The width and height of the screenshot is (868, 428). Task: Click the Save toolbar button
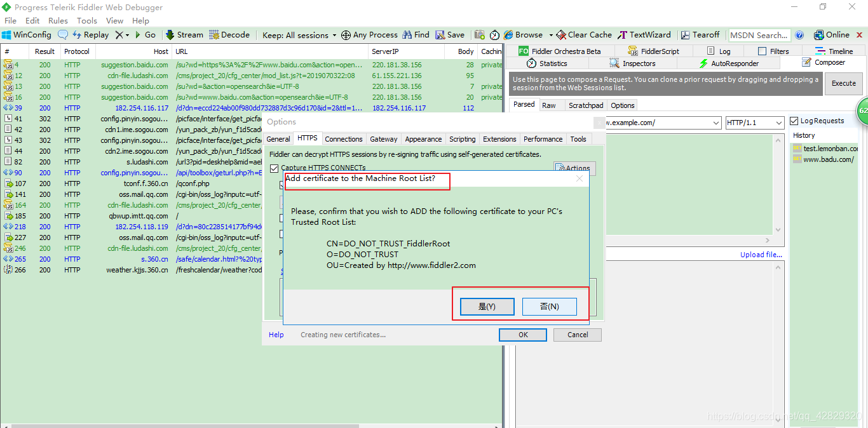coord(450,35)
